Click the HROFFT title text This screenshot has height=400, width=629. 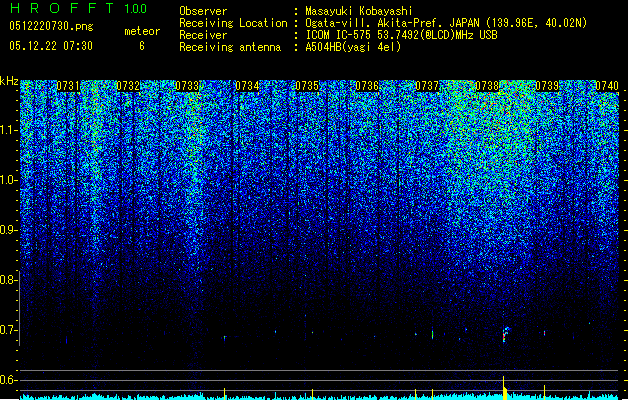coord(62,8)
